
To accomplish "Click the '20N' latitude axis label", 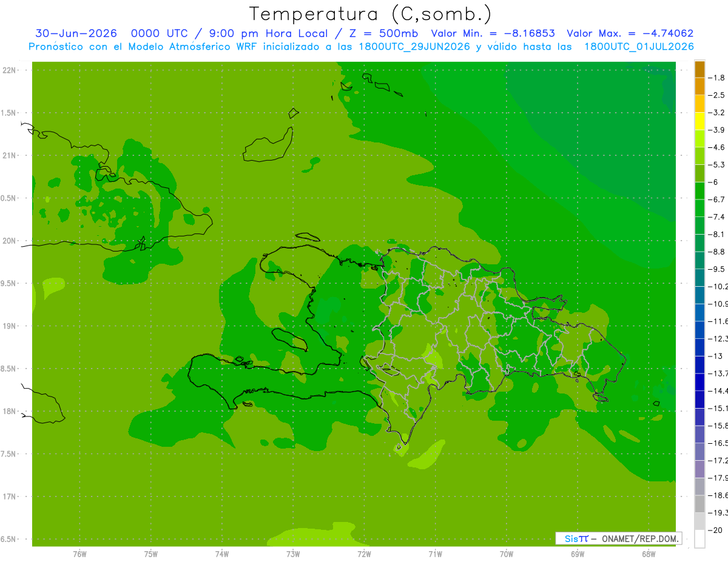I will click(10, 241).
